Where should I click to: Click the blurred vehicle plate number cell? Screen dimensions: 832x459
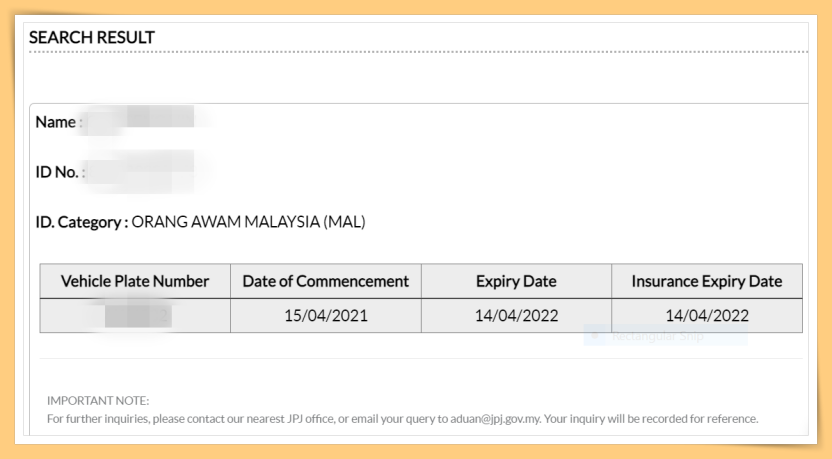pyautogui.click(x=135, y=316)
